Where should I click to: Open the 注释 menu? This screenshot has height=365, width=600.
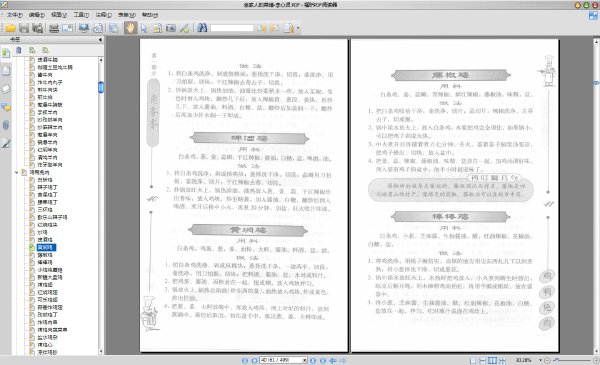tap(103, 15)
